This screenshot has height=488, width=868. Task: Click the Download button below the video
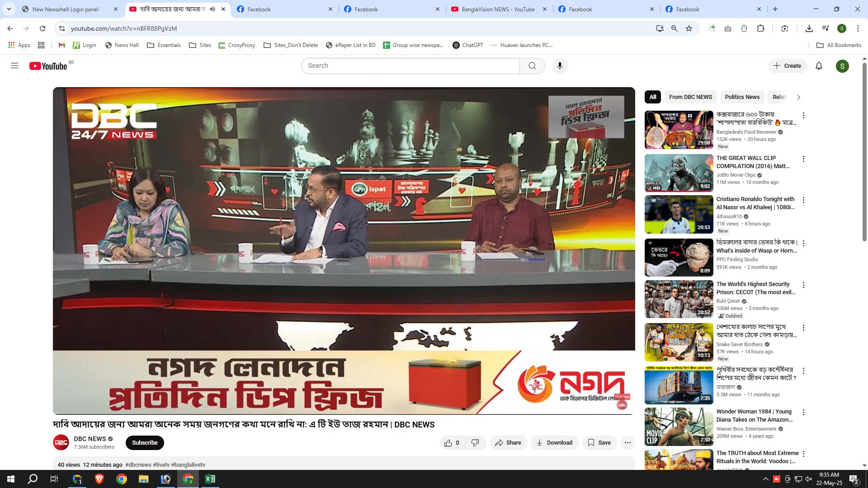coord(554,443)
